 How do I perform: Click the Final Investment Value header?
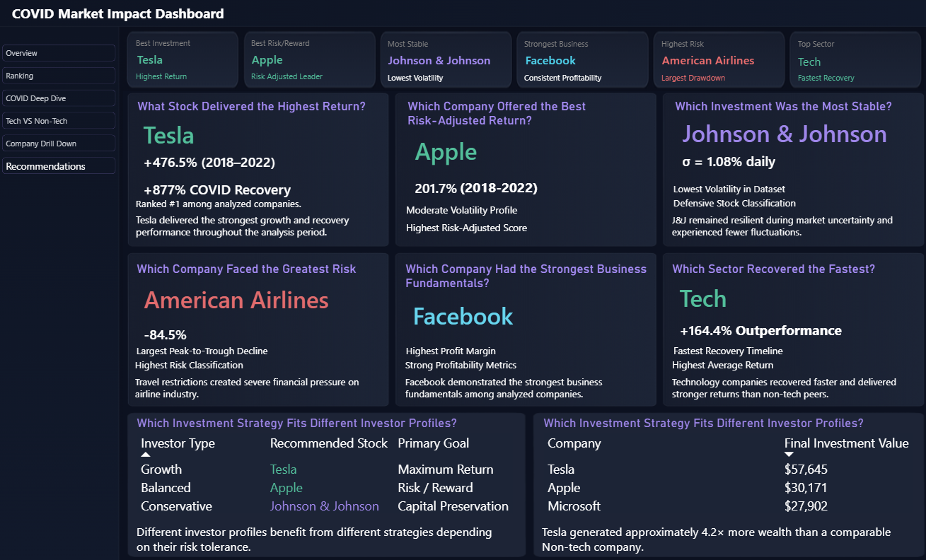(847, 443)
